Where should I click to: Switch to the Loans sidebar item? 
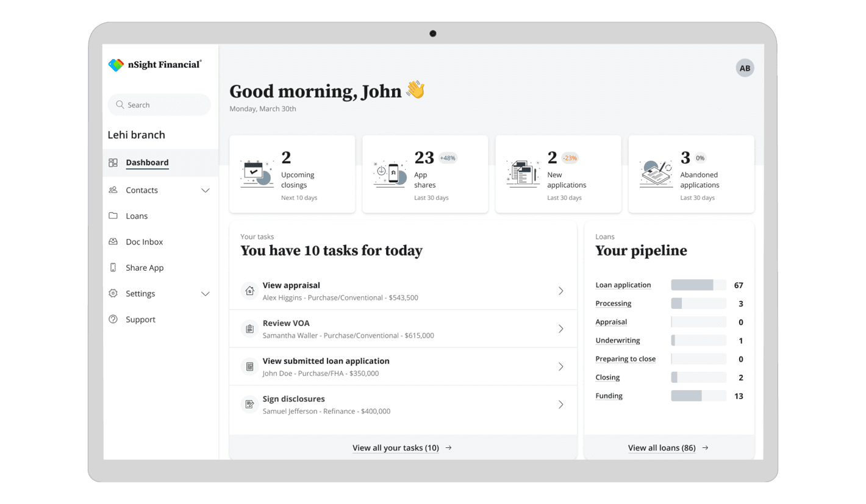point(137,216)
